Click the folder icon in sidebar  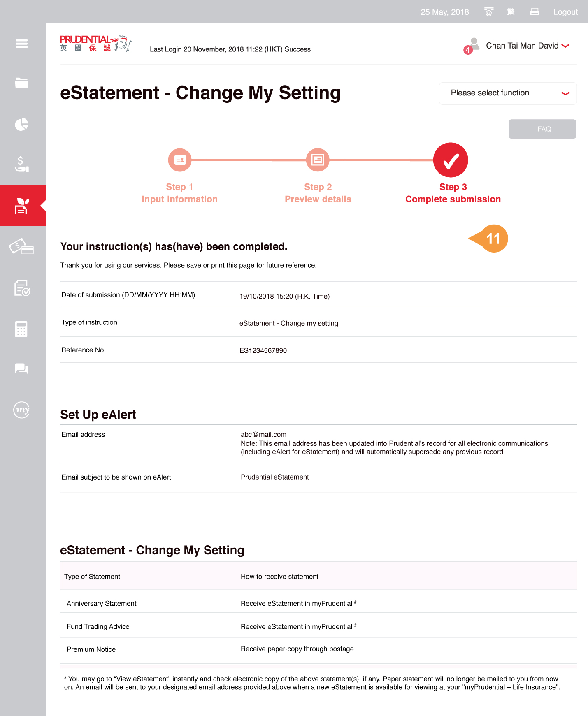pyautogui.click(x=22, y=83)
